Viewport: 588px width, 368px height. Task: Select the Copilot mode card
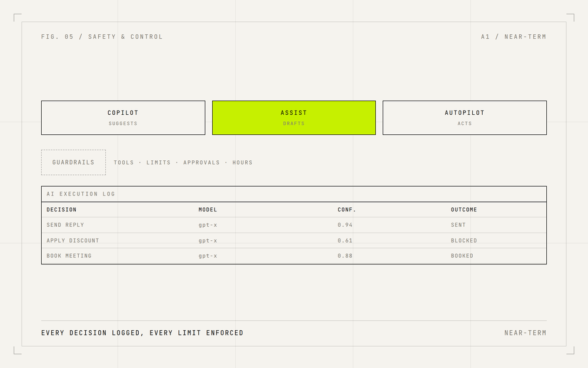[123, 118]
